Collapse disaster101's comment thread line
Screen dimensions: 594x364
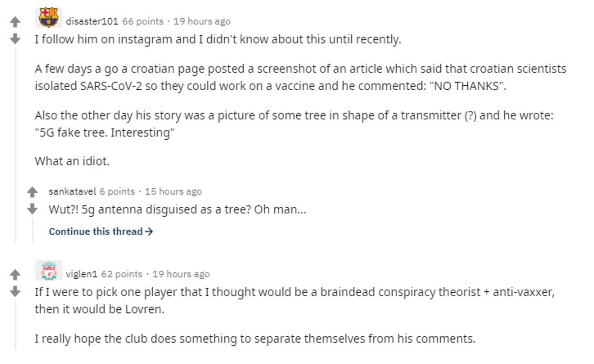16,145
